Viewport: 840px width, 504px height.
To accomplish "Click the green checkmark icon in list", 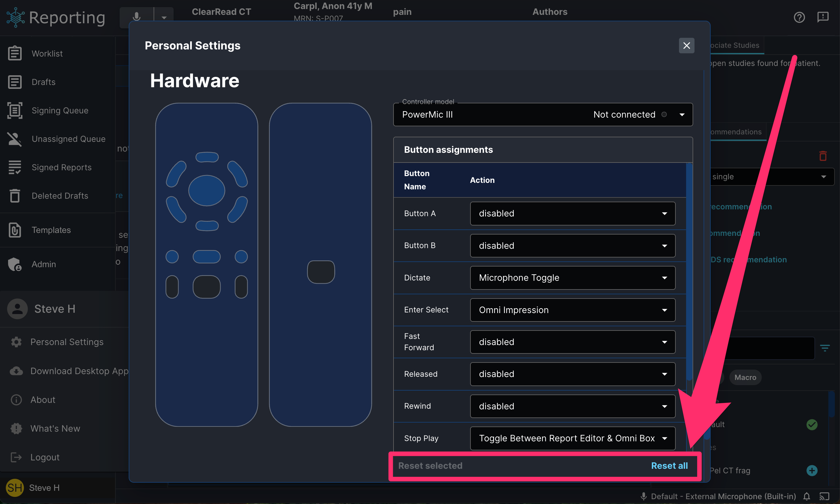I will pyautogui.click(x=812, y=425).
